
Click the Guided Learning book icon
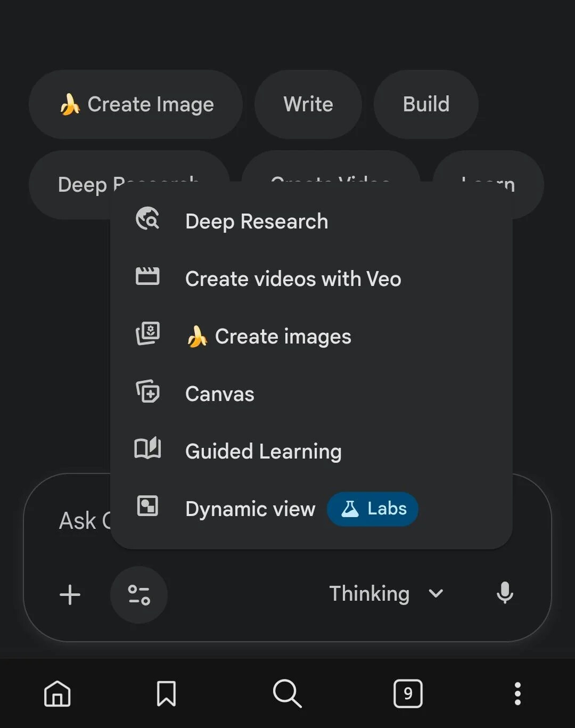[147, 448]
